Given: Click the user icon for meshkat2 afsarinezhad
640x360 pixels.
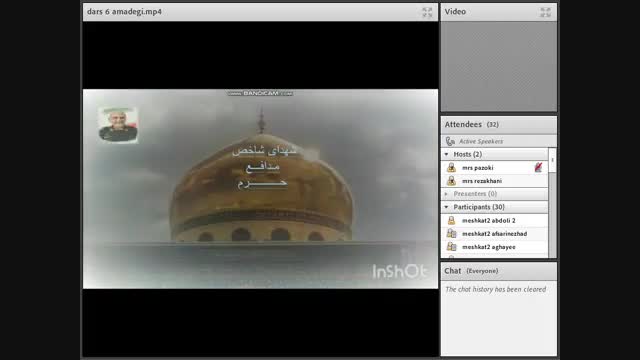Looking at the screenshot, I should [x=451, y=233].
